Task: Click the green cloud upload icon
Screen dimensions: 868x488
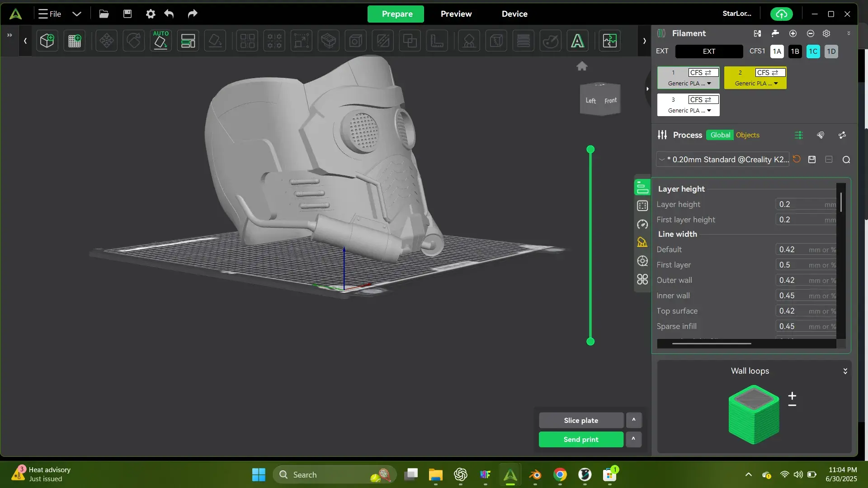Action: click(781, 14)
